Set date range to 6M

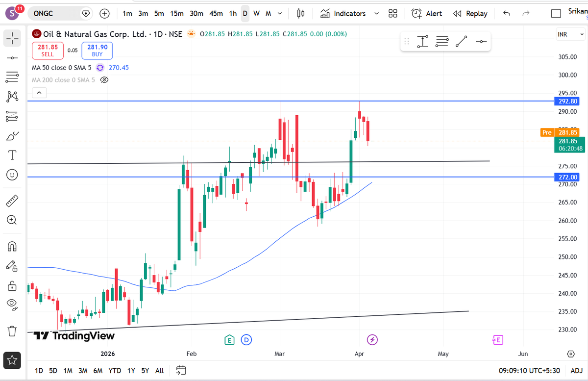tap(98, 371)
